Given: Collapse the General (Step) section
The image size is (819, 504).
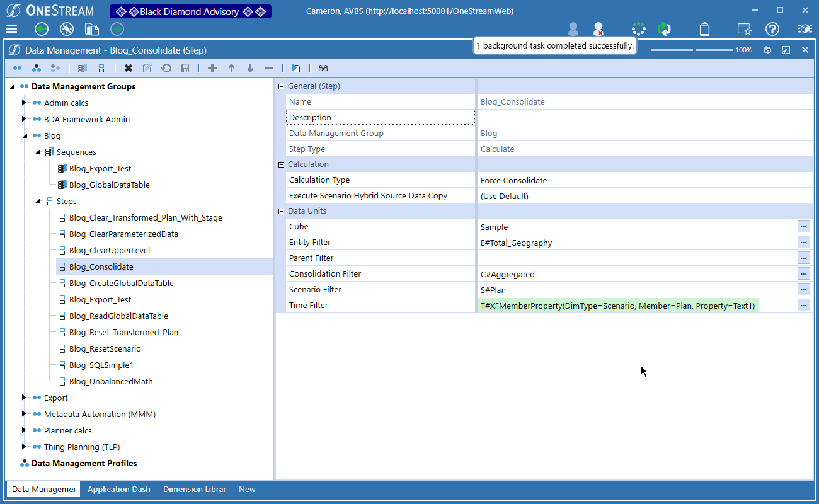Looking at the screenshot, I should (x=282, y=86).
